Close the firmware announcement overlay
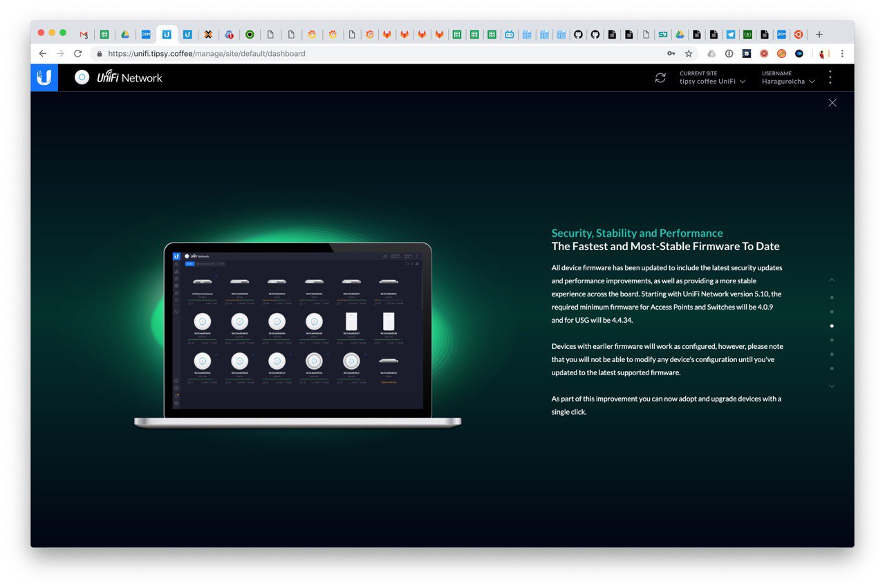Viewport: 885px width, 588px height. [832, 103]
